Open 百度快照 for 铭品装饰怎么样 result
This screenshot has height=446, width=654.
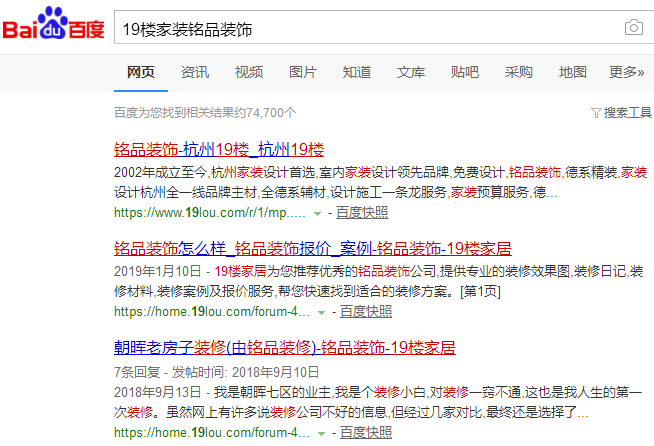(366, 312)
